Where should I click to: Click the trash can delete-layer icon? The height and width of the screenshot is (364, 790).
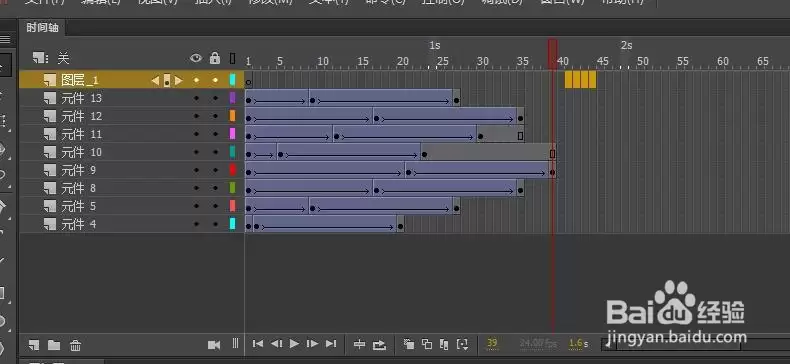[x=75, y=345]
